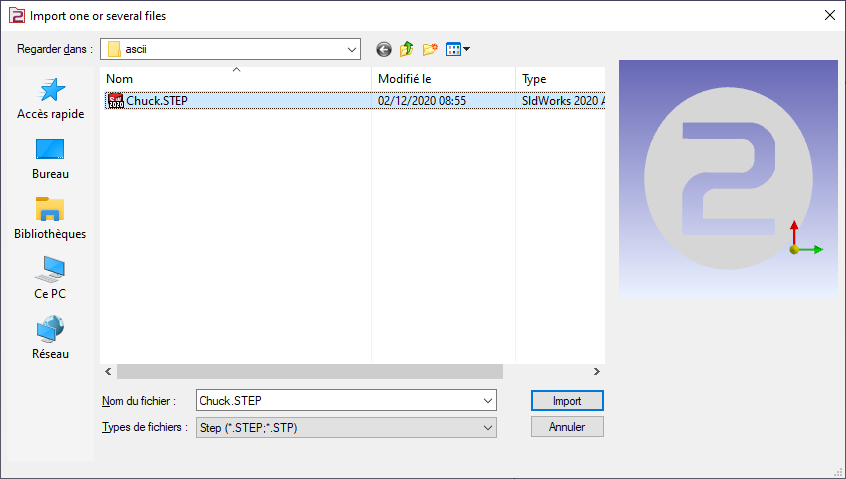This screenshot has width=846, height=479.
Task: Go up one folder level
Action: [x=407, y=49]
